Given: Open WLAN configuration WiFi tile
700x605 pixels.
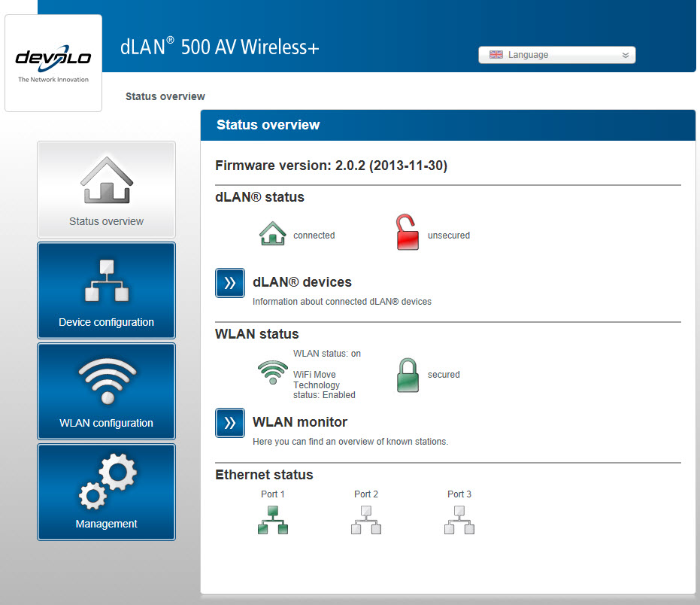Looking at the screenshot, I should 106,391.
